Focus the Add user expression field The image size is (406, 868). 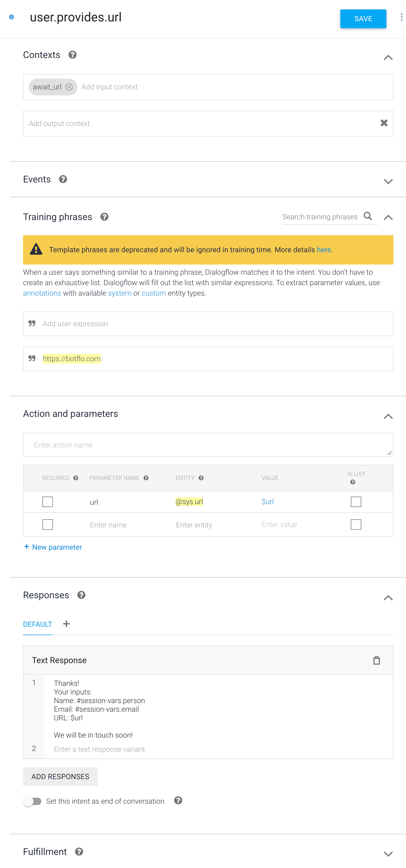(x=208, y=324)
